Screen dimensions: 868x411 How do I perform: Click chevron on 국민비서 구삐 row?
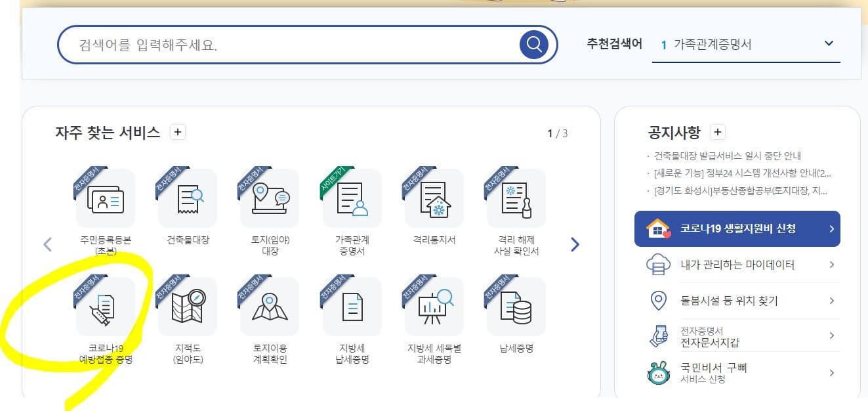pyautogui.click(x=831, y=373)
